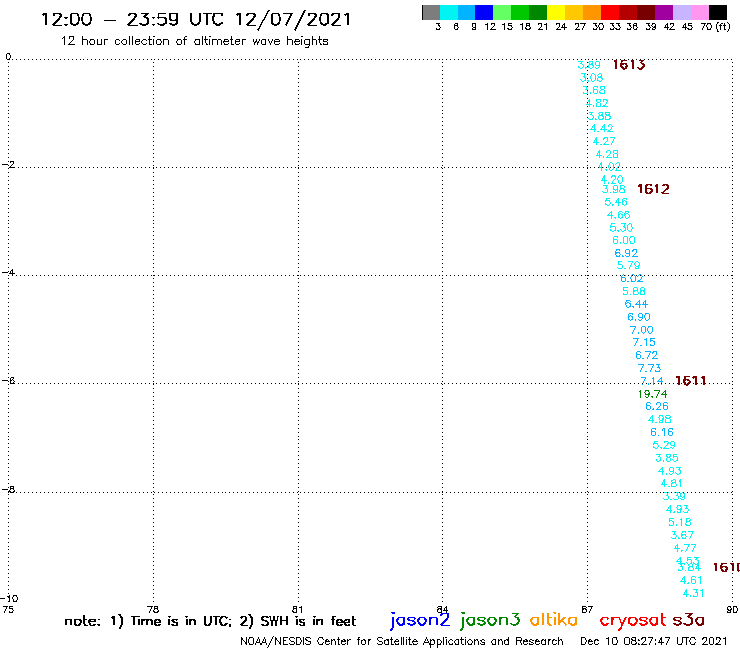The height and width of the screenshot is (650, 740).
Task: Click the 4.27 wave height value
Action: pyautogui.click(x=604, y=141)
